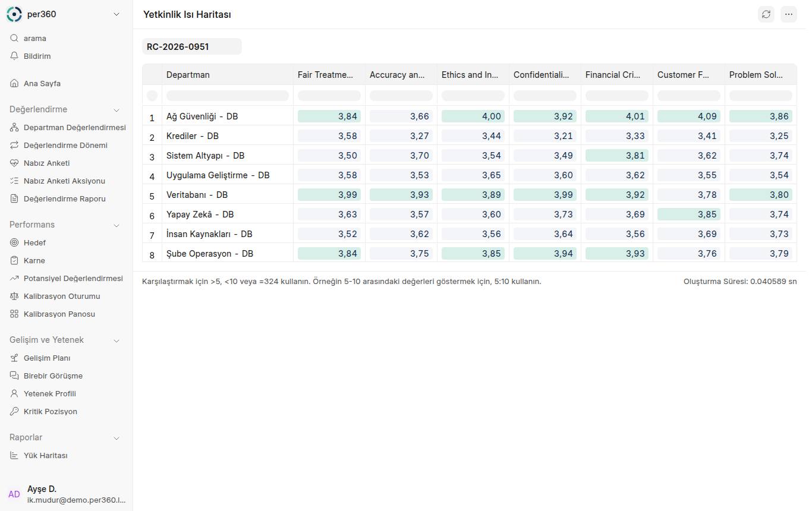Open Kritik Pozisyon key icon
812x511 pixels.
pyautogui.click(x=14, y=411)
